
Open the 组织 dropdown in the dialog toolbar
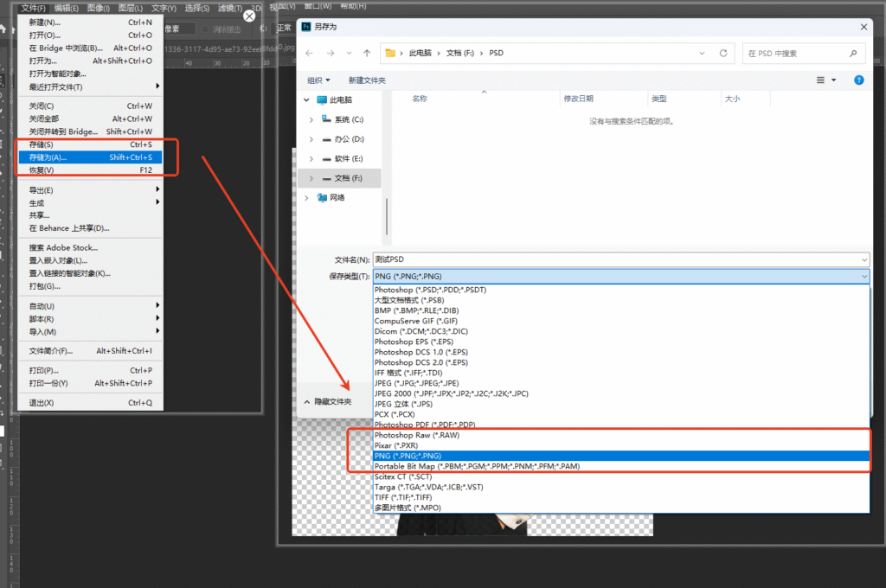pos(318,80)
